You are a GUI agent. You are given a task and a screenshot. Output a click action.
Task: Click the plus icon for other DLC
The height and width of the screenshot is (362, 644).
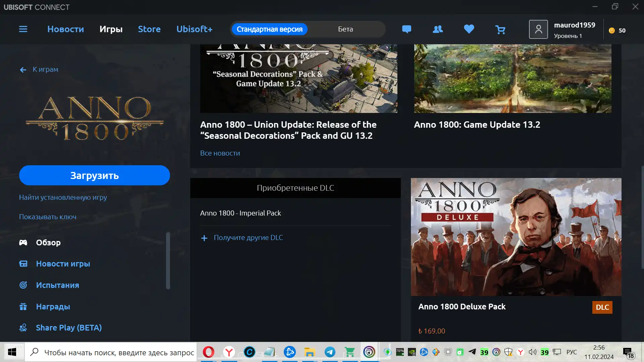click(x=204, y=238)
